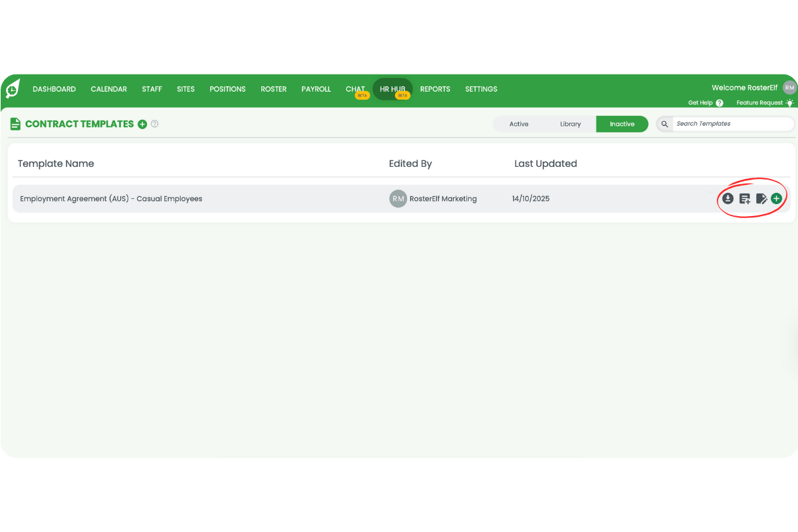Viewport: 798px width, 532px height.
Task: Click the download icon for the employment agreement template
Action: pyautogui.click(x=728, y=198)
